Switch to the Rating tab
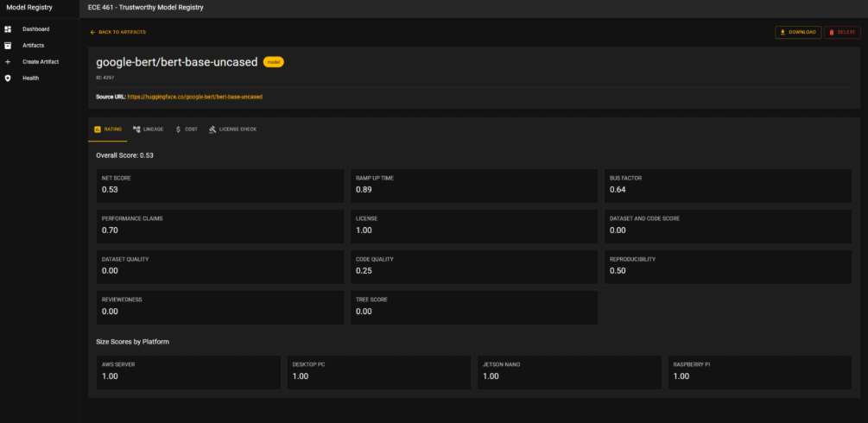This screenshot has width=868, height=423. tap(107, 129)
